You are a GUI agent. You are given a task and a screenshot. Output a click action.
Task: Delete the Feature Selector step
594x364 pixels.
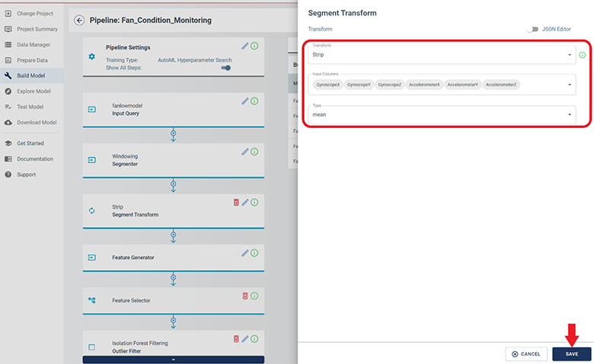(x=245, y=295)
